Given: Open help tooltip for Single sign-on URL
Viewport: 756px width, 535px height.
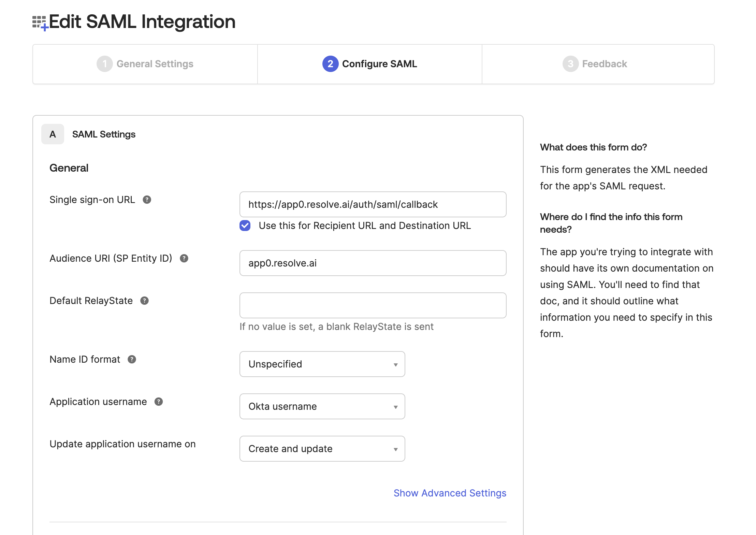Looking at the screenshot, I should pyautogui.click(x=147, y=200).
